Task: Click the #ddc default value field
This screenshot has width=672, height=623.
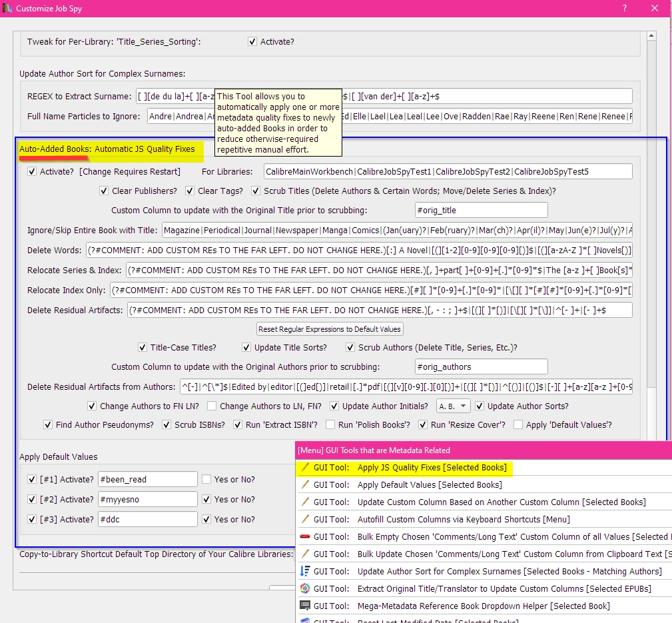Action: click(147, 519)
